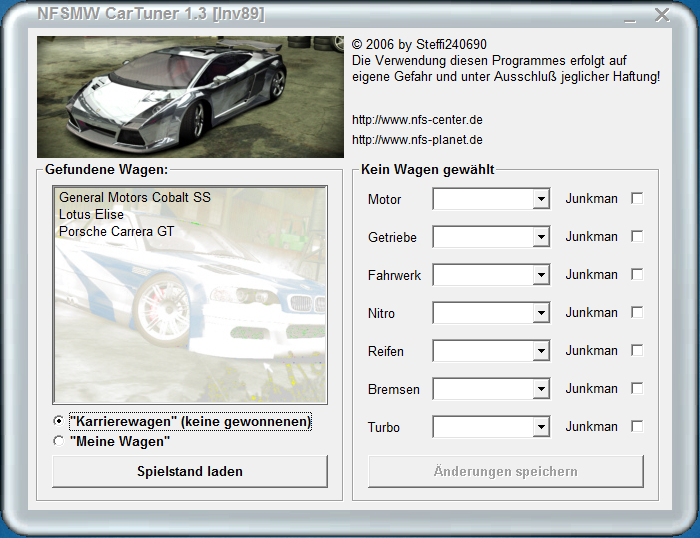The image size is (700, 538).
Task: Tick the Junkman checkbox for Getriebe
Action: 637,236
